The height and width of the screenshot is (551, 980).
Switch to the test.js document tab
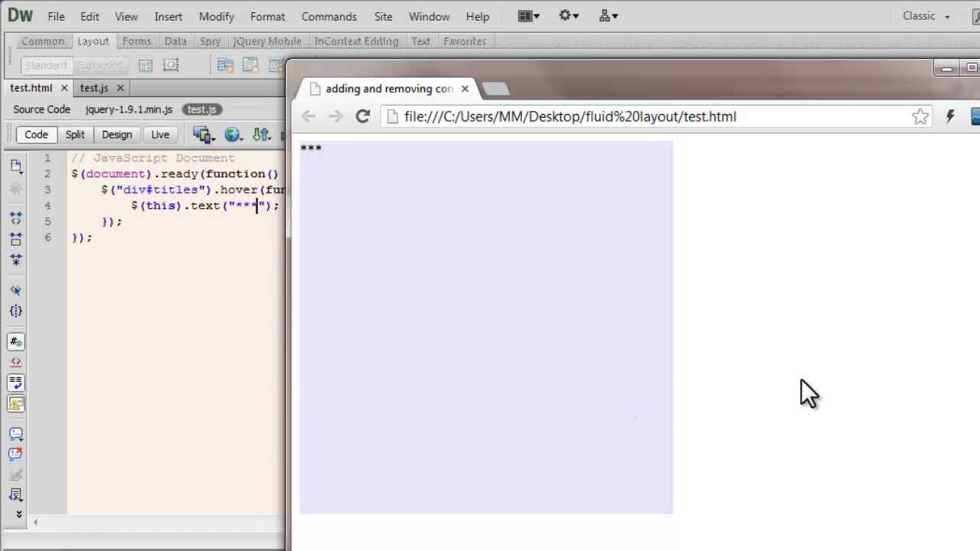(94, 88)
